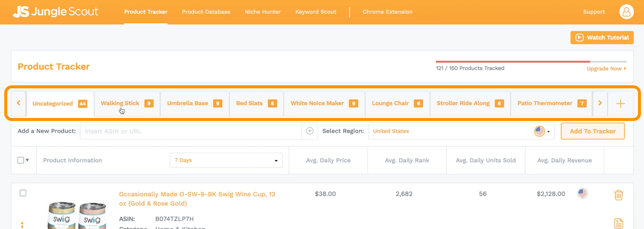
Task: Toggle the select-all products checkbox
Action: (x=21, y=160)
